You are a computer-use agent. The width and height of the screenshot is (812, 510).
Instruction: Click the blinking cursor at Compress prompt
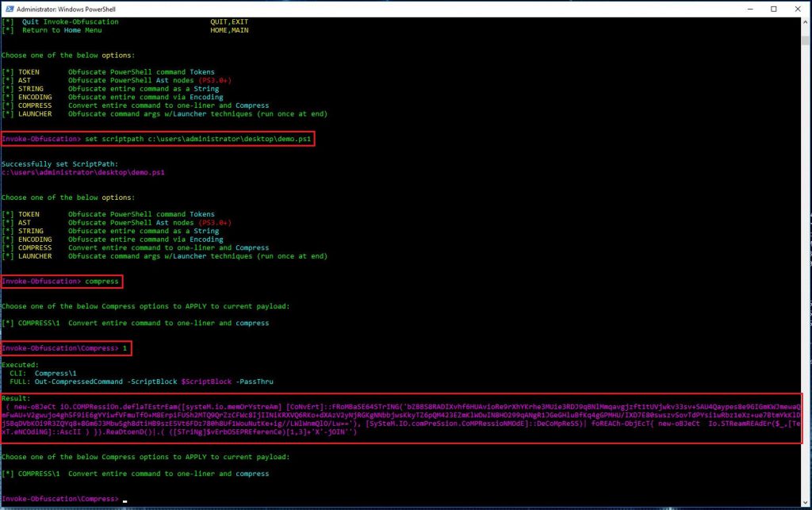click(123, 501)
